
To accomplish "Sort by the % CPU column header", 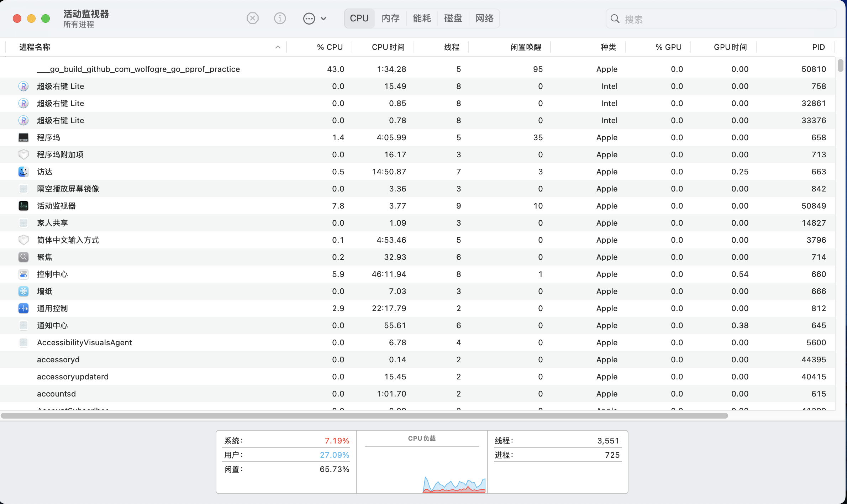I will (330, 47).
